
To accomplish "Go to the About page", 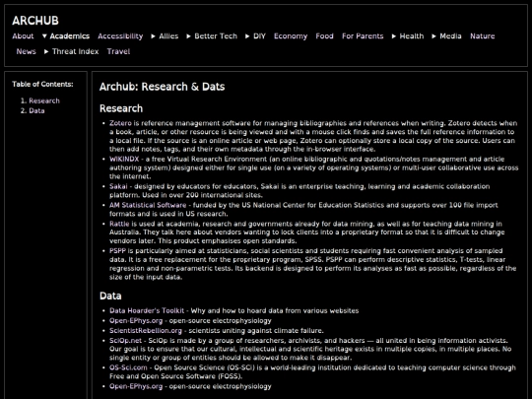I will 23,36.
